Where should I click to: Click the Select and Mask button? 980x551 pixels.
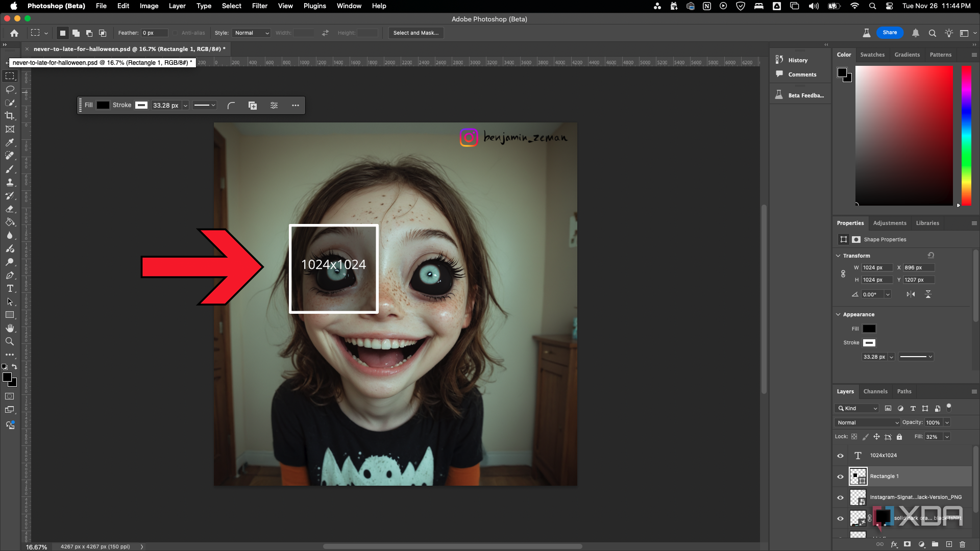click(x=416, y=33)
